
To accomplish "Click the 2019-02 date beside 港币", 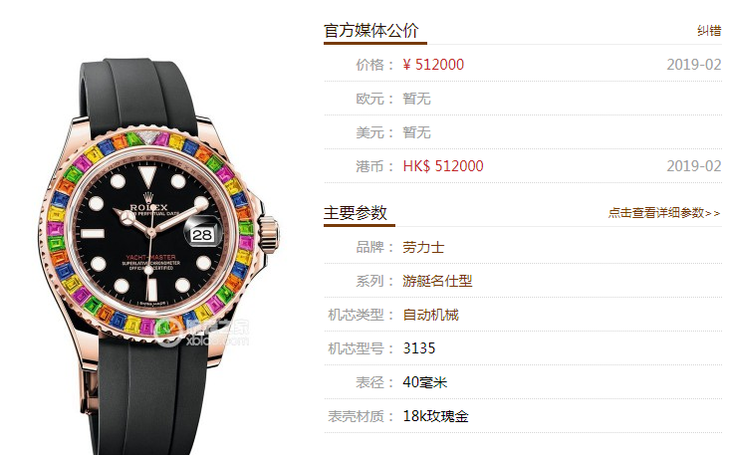I will tap(694, 166).
